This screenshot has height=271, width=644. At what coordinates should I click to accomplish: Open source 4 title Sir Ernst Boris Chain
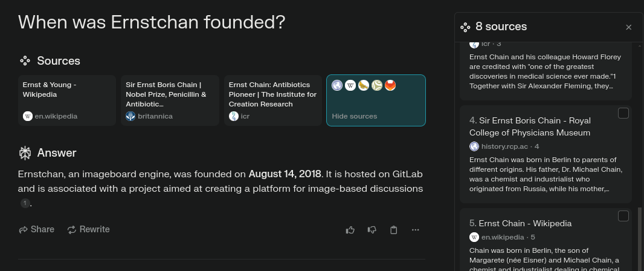point(530,126)
